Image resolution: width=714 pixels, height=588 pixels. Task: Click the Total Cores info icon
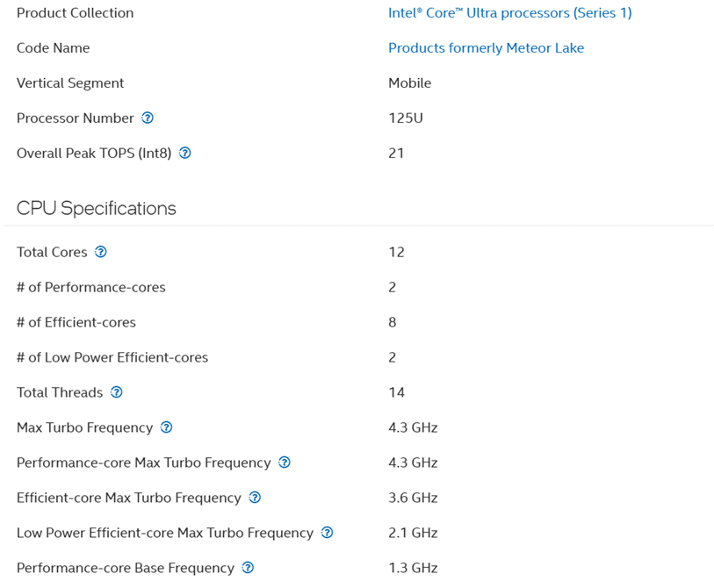pos(101,252)
